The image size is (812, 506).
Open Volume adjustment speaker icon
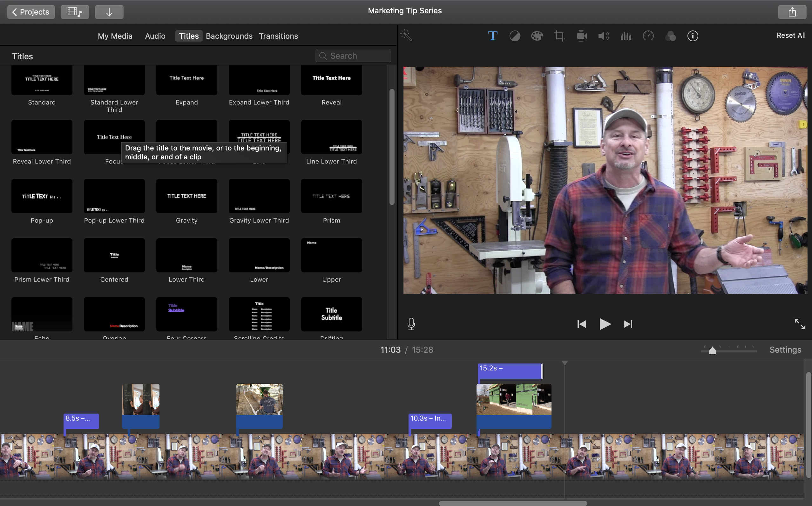pos(603,36)
